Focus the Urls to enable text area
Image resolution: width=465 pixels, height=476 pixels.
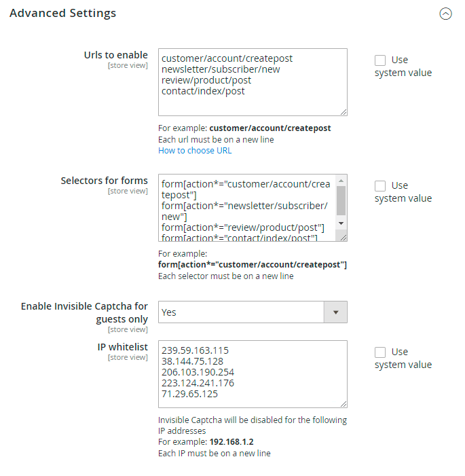[253, 81]
